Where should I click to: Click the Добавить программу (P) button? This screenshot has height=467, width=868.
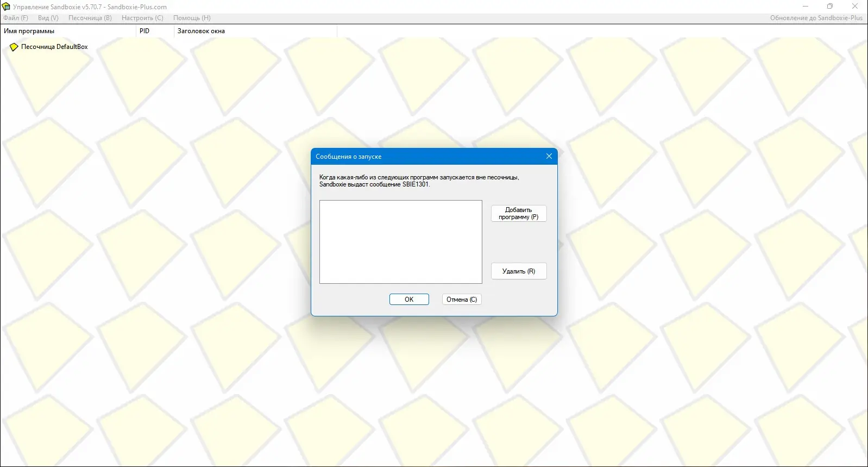point(519,213)
